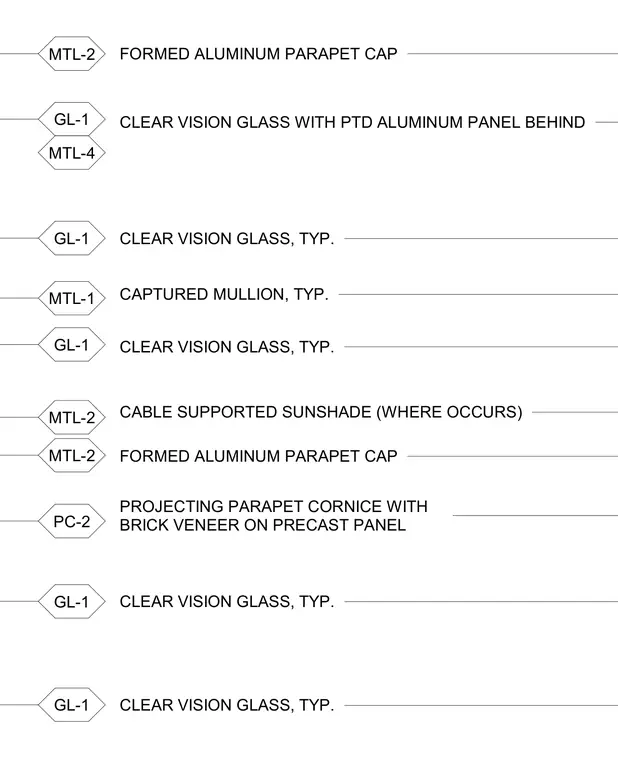Click 'PROJECTING PARAPET CORNICE WITH' text line
618x760 pixels.
[x=274, y=507]
